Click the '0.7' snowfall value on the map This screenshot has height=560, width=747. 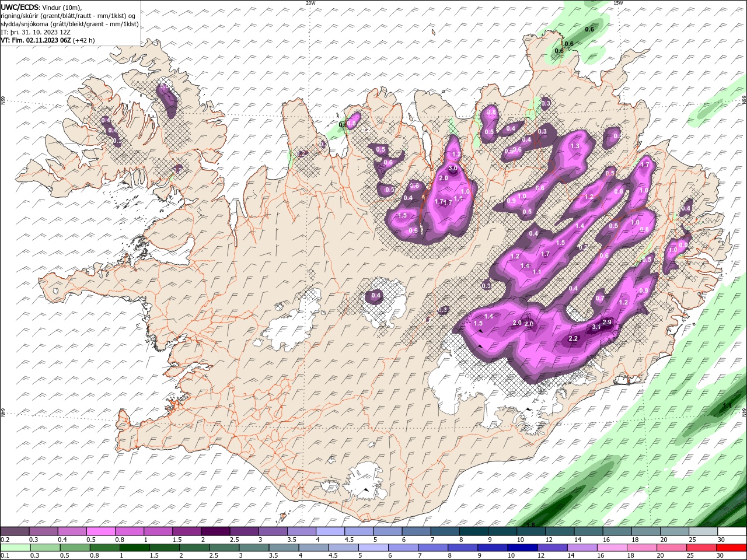coord(600,298)
